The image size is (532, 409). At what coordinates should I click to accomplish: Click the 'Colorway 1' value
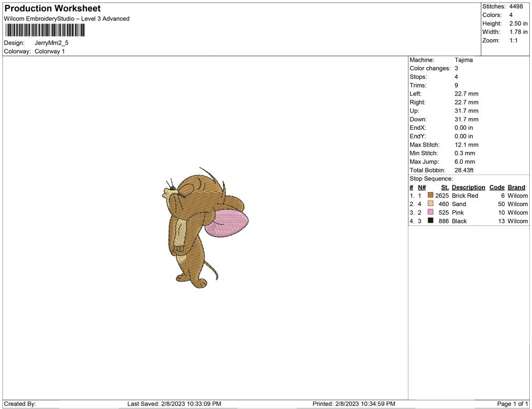[x=49, y=52]
